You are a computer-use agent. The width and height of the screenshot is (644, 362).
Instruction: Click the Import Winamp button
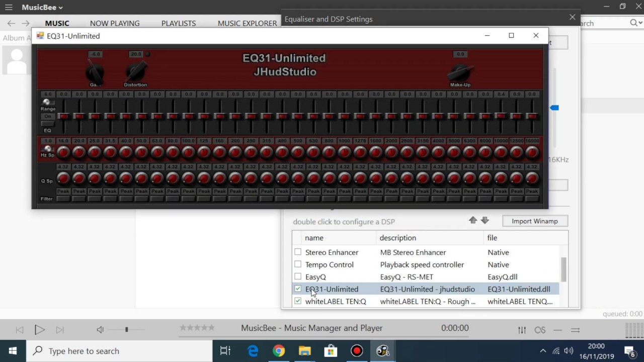tap(535, 221)
